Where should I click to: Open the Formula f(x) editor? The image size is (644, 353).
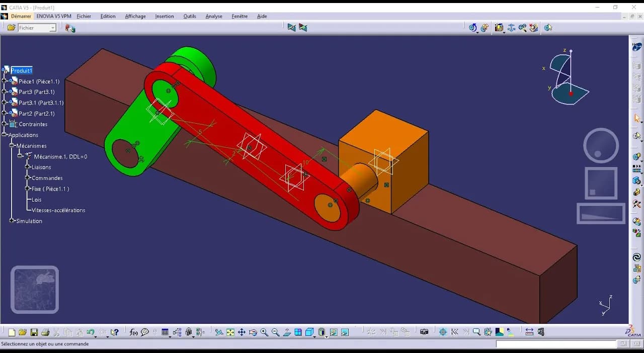[133, 332]
